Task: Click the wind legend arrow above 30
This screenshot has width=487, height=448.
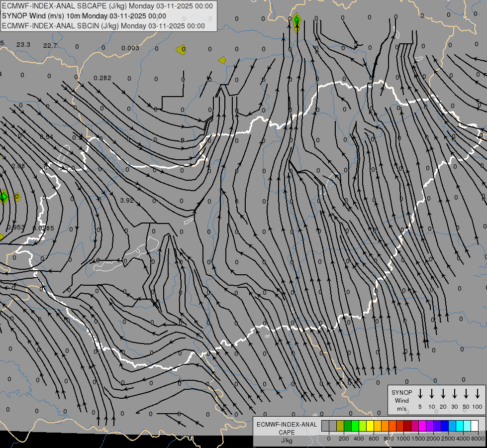Action: pos(454,394)
